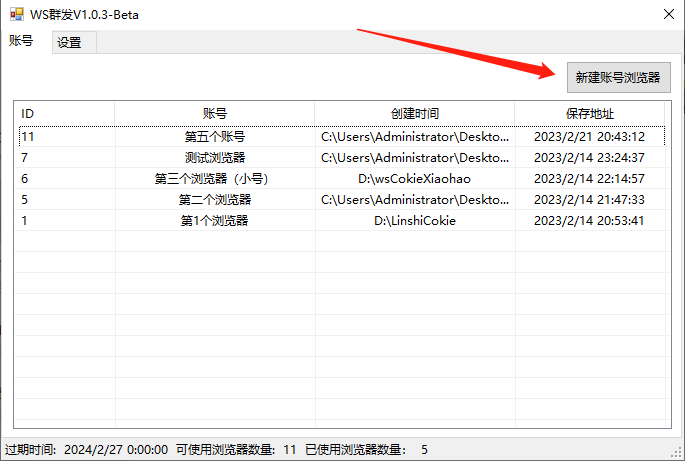685x461 pixels.
Task: Click the 账号 column header
Action: coord(215,114)
